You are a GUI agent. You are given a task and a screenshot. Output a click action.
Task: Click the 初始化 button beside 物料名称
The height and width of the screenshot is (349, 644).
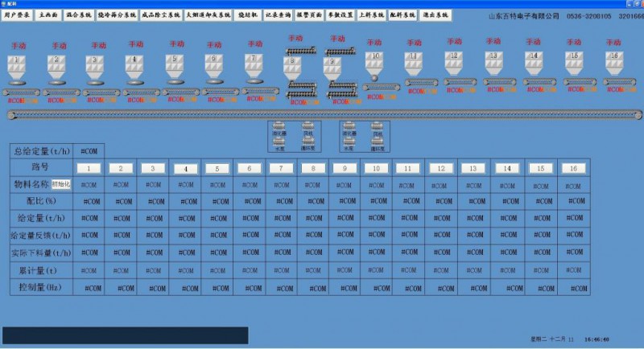[x=62, y=185]
